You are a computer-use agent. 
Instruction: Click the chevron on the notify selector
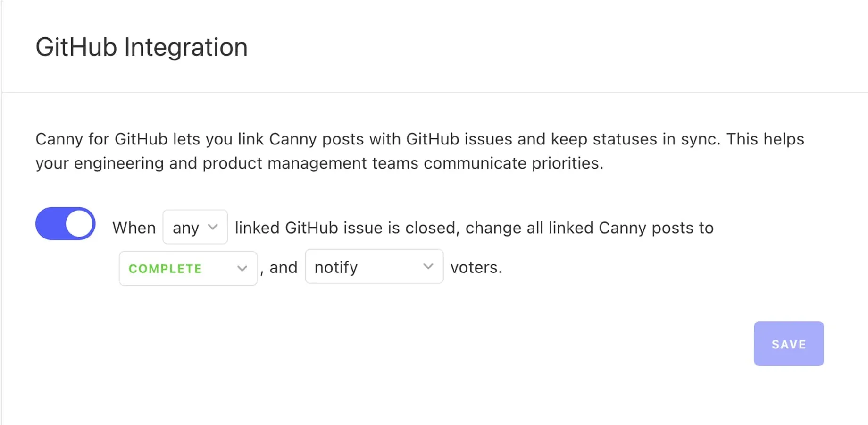pos(428,266)
